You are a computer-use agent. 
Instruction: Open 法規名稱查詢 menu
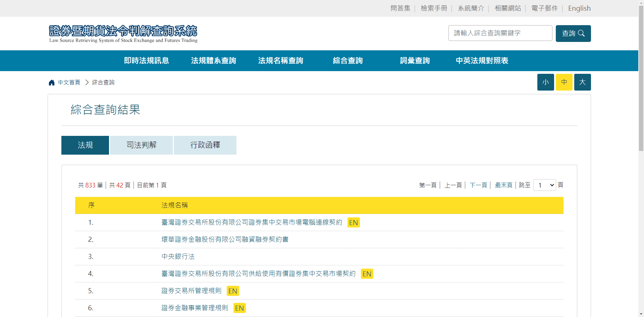pyautogui.click(x=281, y=61)
